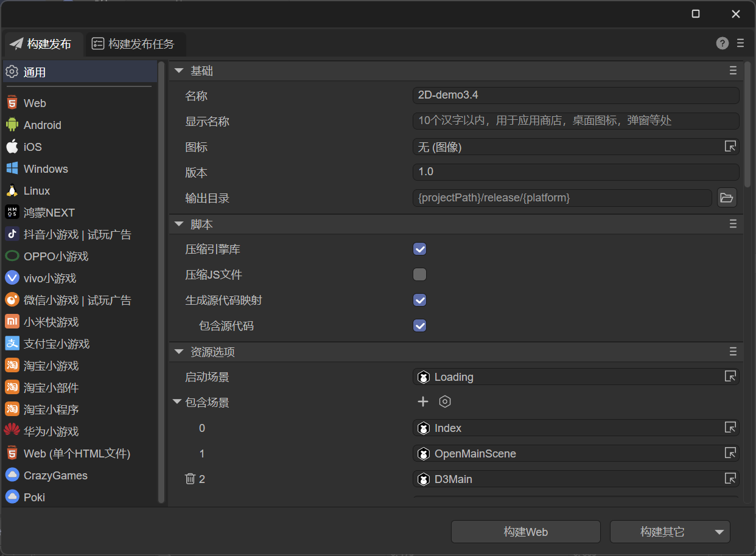Open the 资源选项 section options menu
756x556 pixels.
click(x=733, y=352)
